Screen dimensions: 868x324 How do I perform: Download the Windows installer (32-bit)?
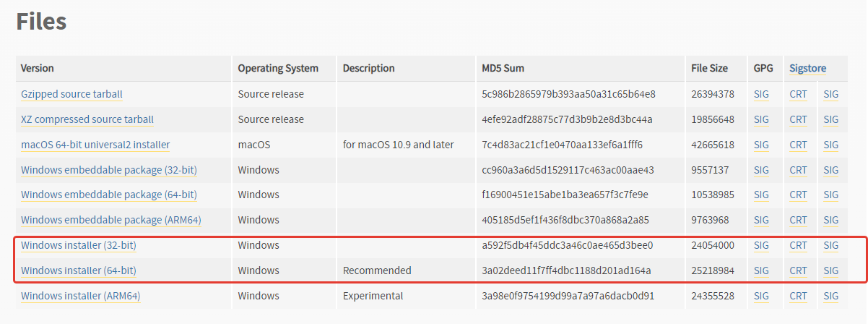click(79, 245)
